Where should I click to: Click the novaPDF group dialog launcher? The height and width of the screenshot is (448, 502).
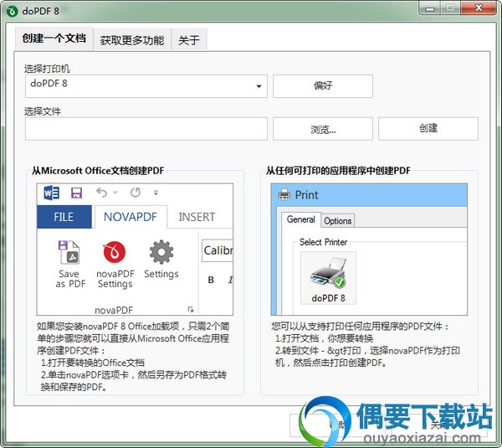[x=191, y=309]
